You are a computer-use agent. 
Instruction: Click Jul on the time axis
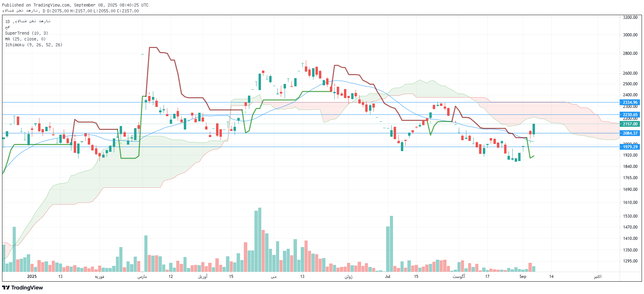point(387,277)
